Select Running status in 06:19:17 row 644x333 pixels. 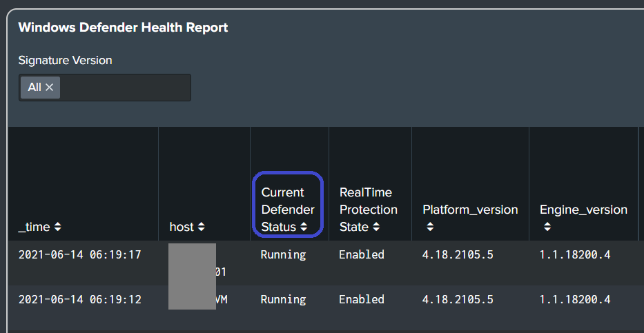pos(283,255)
